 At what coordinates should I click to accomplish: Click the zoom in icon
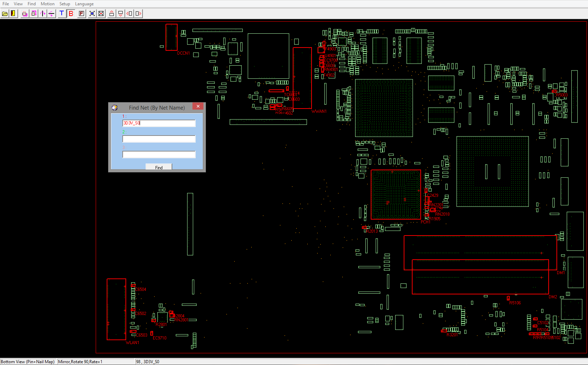click(x=92, y=13)
